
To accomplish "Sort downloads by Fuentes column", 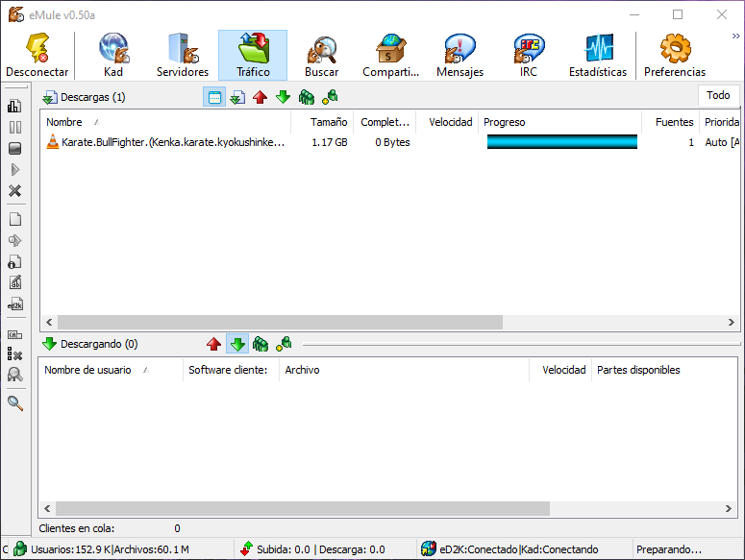I will (x=670, y=122).
